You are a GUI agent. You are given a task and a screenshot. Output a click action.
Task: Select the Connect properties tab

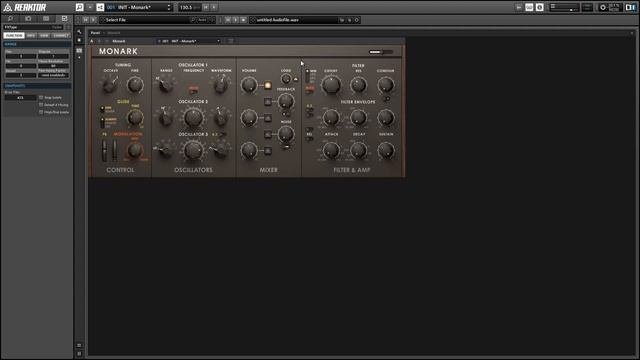[61, 36]
